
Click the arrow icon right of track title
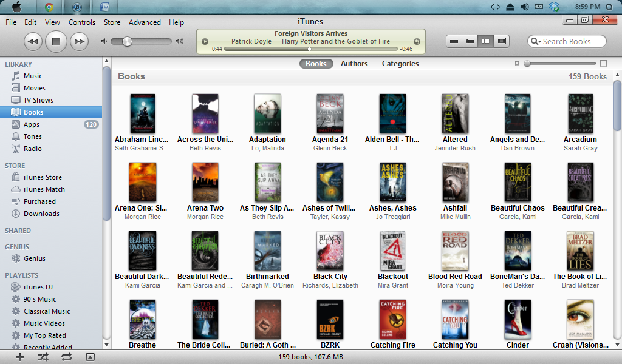(417, 41)
